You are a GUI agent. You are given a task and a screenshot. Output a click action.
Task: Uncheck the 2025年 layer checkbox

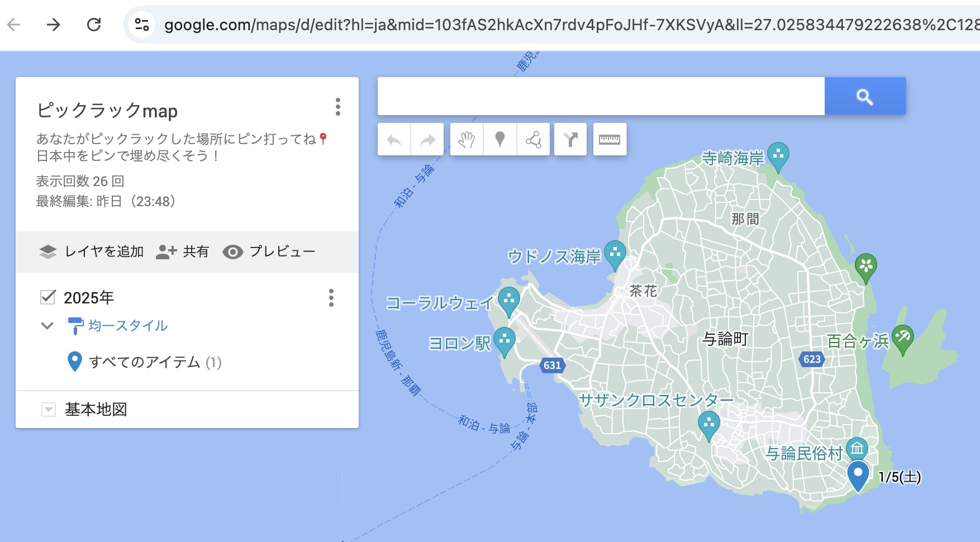point(48,297)
